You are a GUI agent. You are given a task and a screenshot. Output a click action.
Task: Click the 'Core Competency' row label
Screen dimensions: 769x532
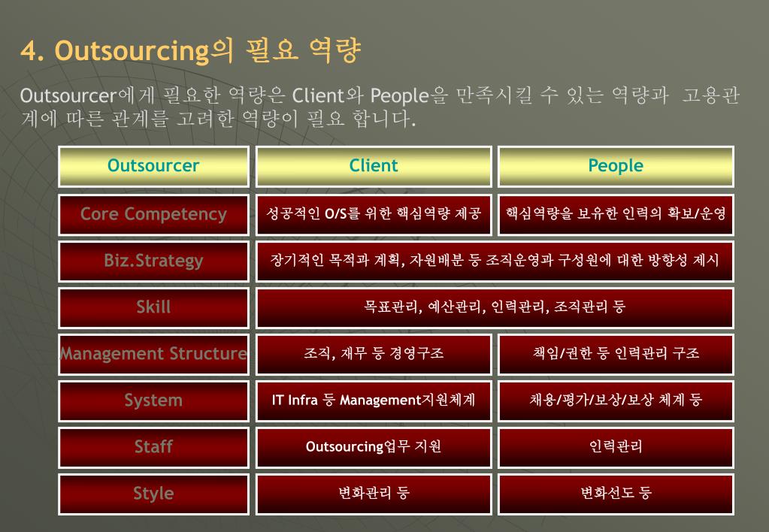coord(153,215)
